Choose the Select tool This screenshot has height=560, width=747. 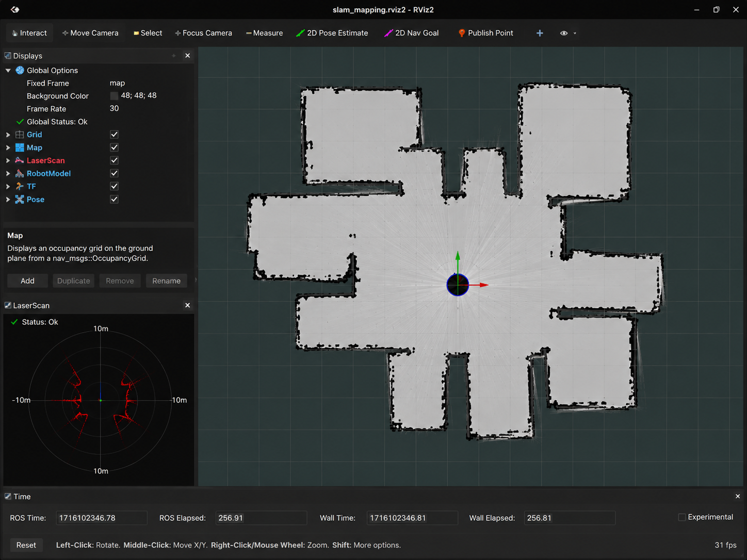click(x=148, y=33)
